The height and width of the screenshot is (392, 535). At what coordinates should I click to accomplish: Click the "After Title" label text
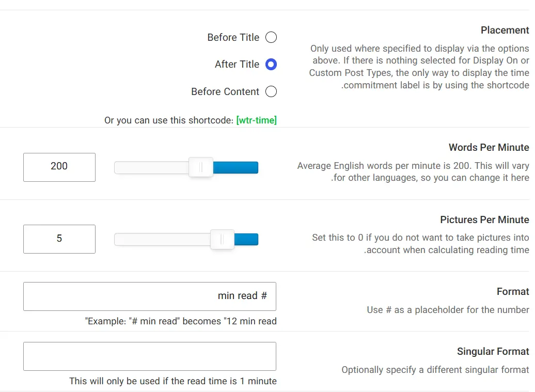tap(237, 64)
